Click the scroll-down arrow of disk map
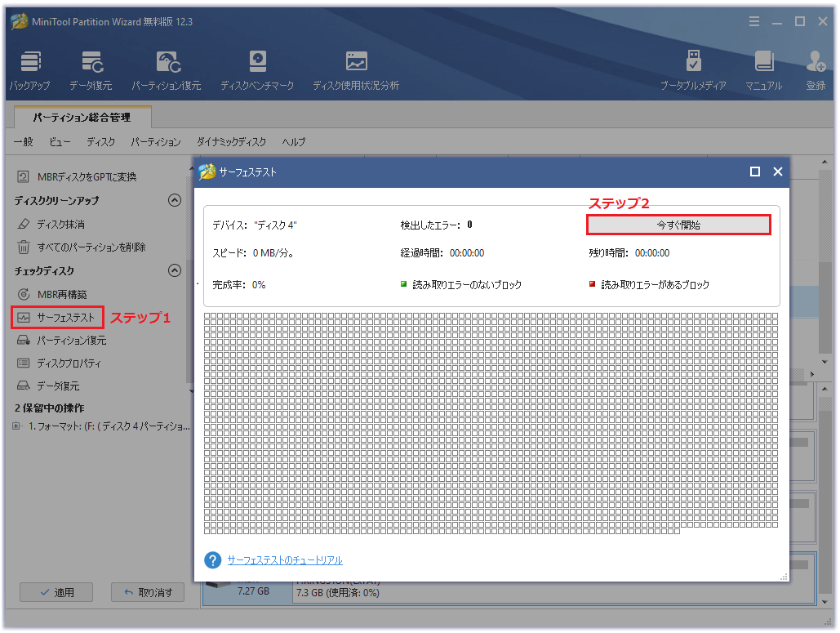This screenshot has height=633, width=840. pyautogui.click(x=825, y=602)
